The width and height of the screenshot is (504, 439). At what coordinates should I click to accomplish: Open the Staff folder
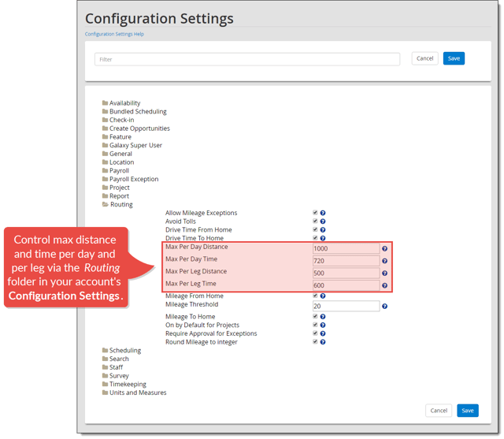click(x=113, y=367)
